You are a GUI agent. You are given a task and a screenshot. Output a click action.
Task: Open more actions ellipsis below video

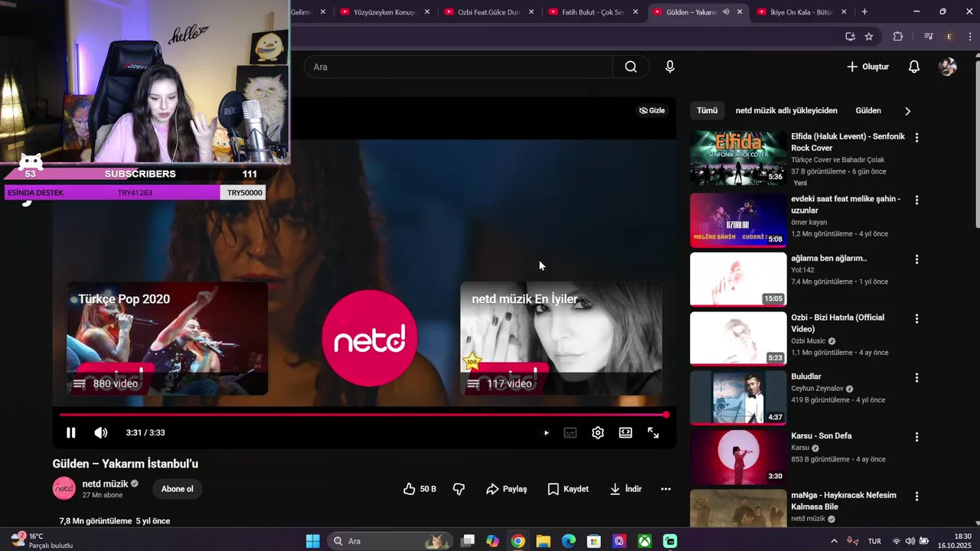pos(665,489)
